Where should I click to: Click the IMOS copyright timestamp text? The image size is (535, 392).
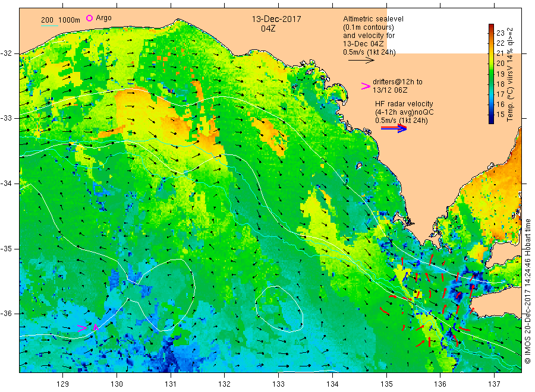[527, 292]
